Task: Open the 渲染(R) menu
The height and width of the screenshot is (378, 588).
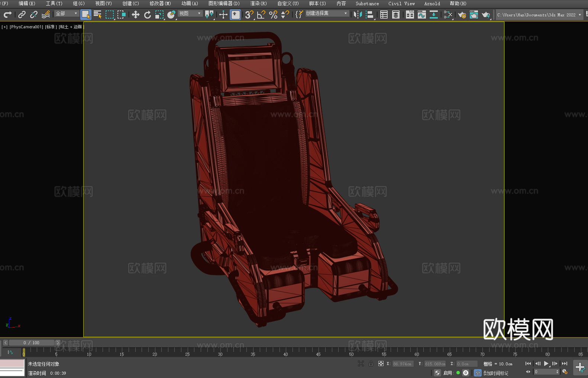Action: [259, 3]
